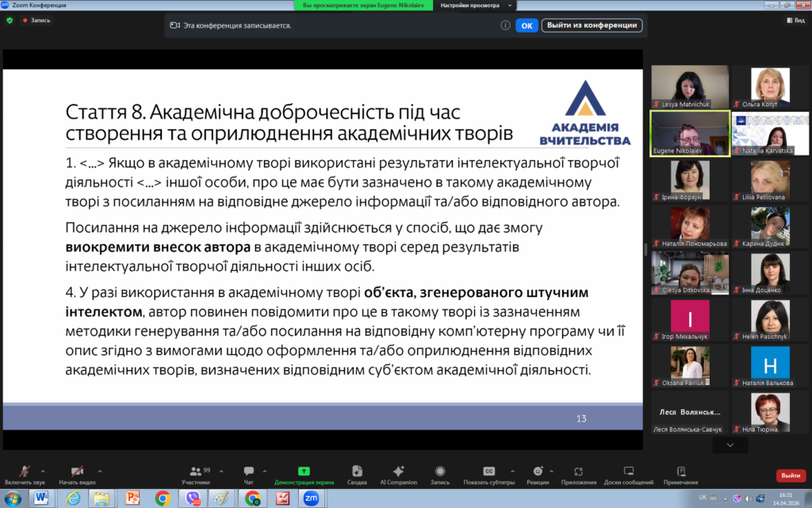
Task: Open the Чат chat panel
Action: [x=249, y=471]
